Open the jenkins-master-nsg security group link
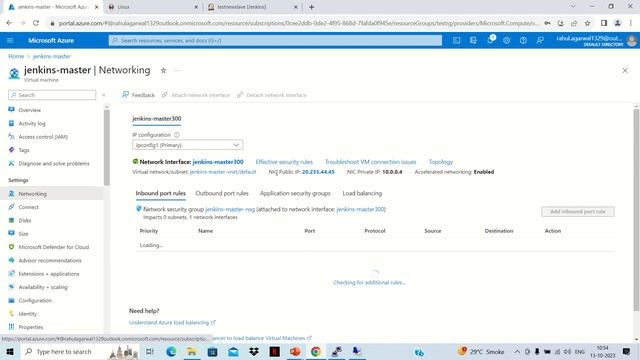Image resolution: width=640 pixels, height=360 pixels. click(x=230, y=209)
